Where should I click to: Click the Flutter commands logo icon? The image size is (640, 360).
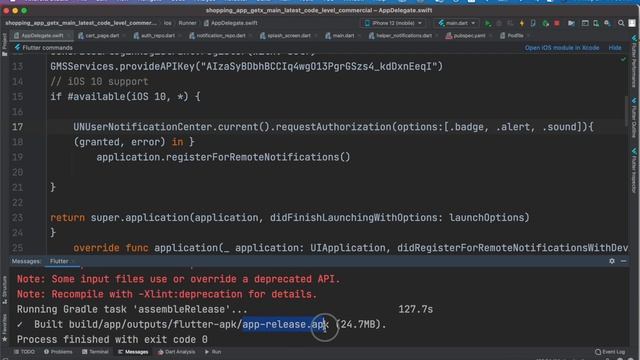click(17, 48)
